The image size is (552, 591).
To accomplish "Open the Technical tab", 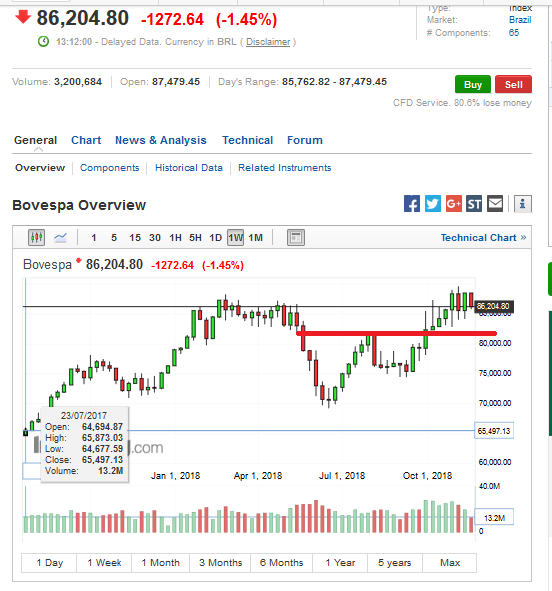I will [x=248, y=140].
